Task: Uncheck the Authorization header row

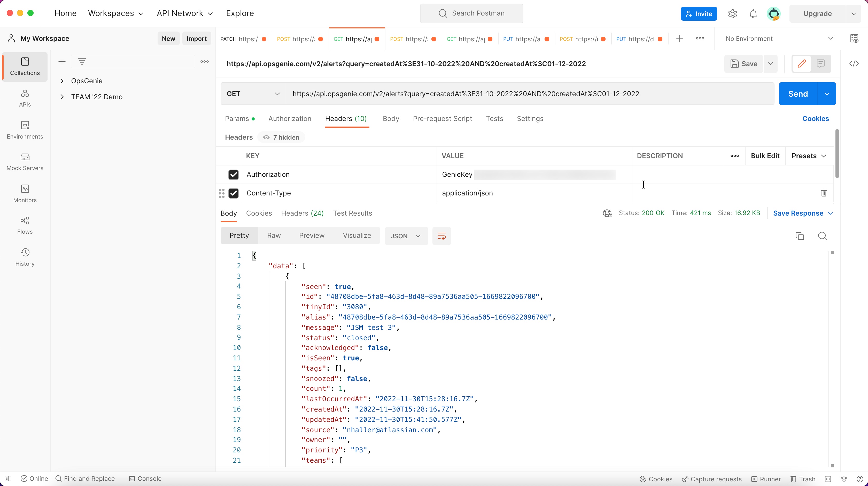Action: [x=234, y=174]
